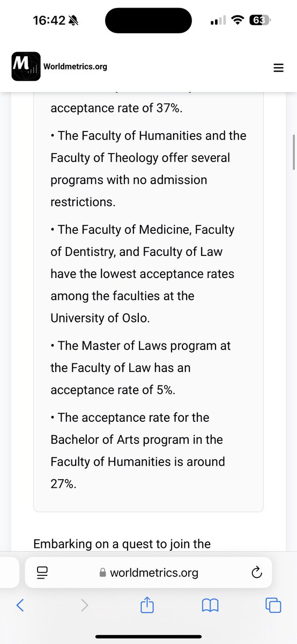Tap the page scrollbar on right edge
The image size is (297, 644).
point(293,152)
